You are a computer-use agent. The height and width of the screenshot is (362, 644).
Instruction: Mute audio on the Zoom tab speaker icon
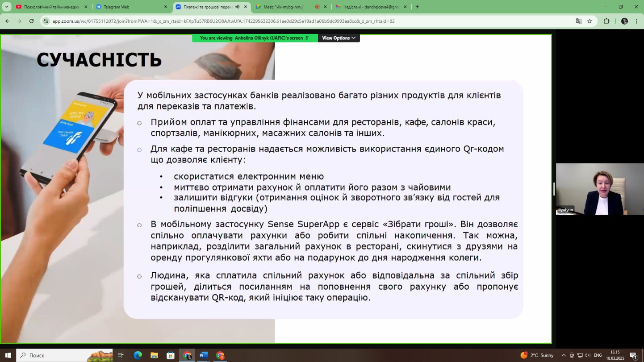click(237, 7)
